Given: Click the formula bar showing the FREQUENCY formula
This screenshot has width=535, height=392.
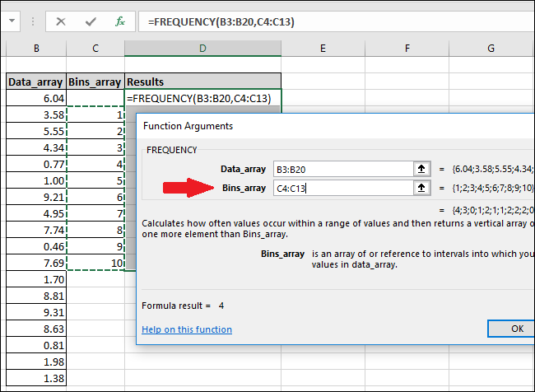Looking at the screenshot, I should [x=329, y=21].
